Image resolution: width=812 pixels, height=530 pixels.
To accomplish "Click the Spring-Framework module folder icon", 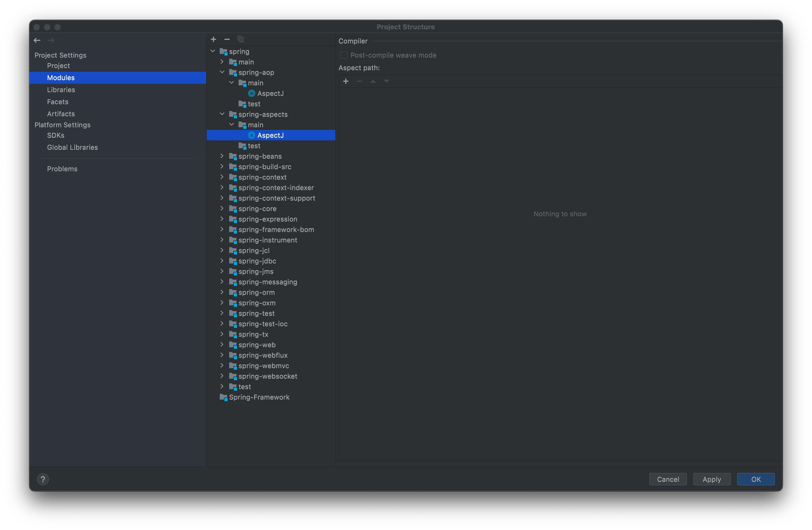I will pos(223,397).
